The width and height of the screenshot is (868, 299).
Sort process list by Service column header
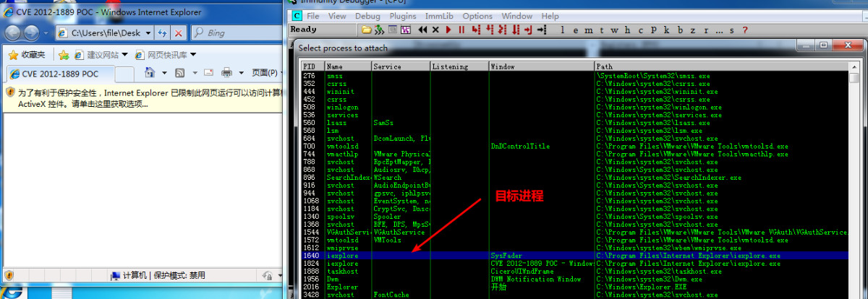[401, 66]
